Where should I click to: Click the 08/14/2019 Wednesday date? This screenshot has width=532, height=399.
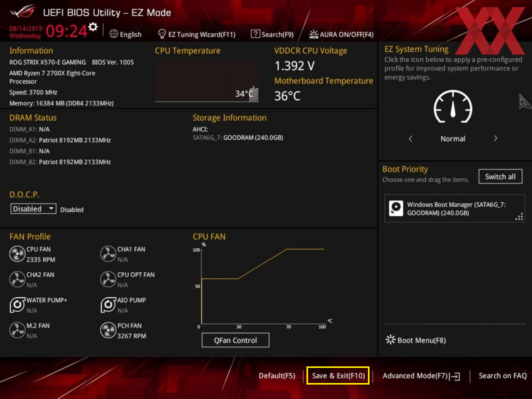pos(26,32)
